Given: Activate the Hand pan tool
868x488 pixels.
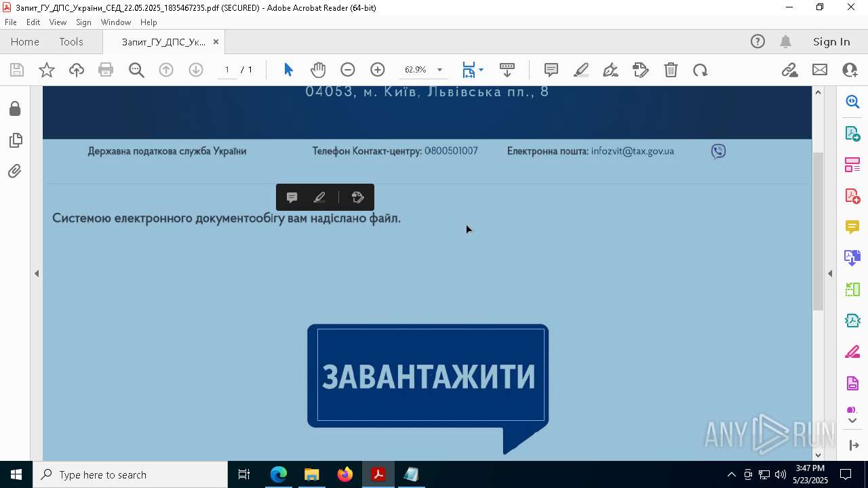Looking at the screenshot, I should click(x=318, y=70).
